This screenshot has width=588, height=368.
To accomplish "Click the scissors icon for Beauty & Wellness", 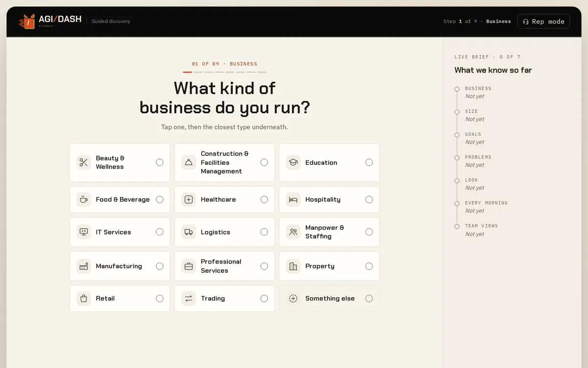I will (84, 162).
